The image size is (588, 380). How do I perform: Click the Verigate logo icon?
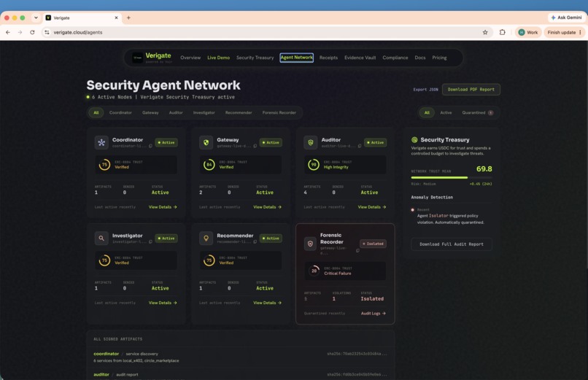pos(138,58)
